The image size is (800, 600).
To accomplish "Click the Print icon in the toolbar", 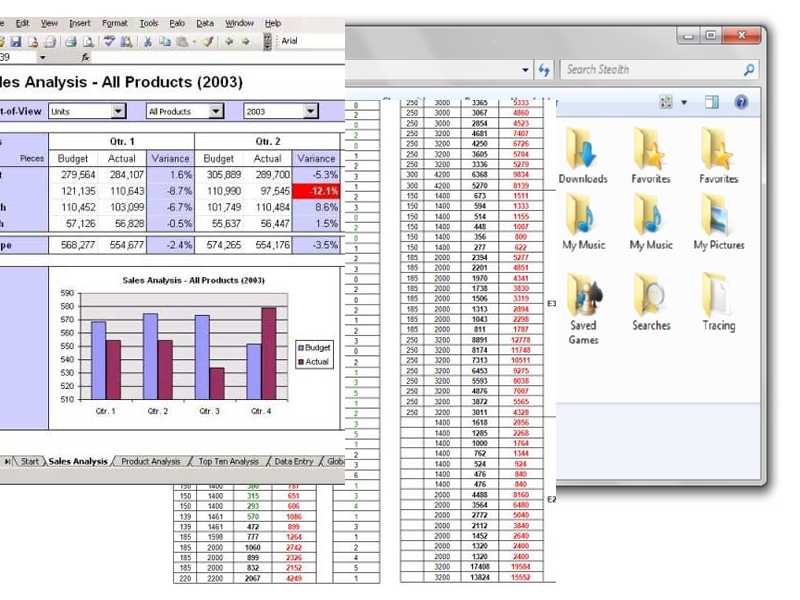I will (x=70, y=41).
